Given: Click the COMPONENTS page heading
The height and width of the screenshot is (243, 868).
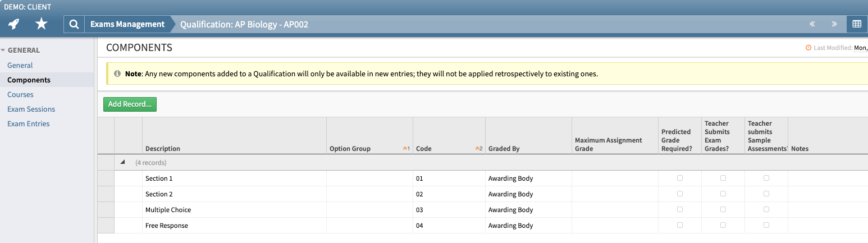Looking at the screenshot, I should pos(139,48).
